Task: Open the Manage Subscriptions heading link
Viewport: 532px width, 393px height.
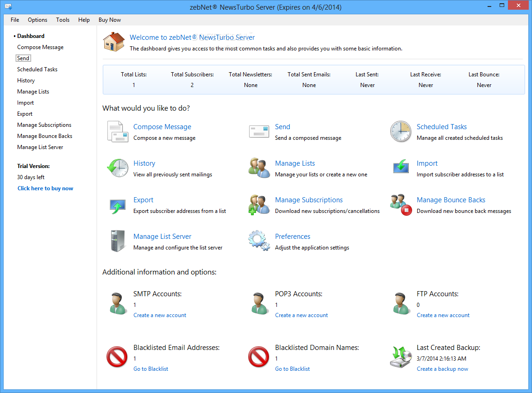Action: coord(309,200)
